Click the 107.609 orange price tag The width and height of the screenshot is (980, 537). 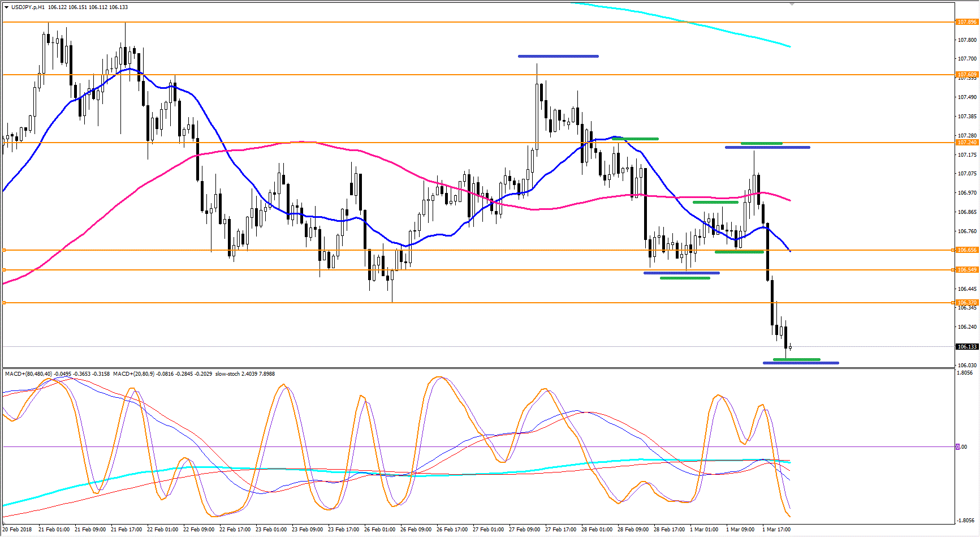tap(966, 75)
